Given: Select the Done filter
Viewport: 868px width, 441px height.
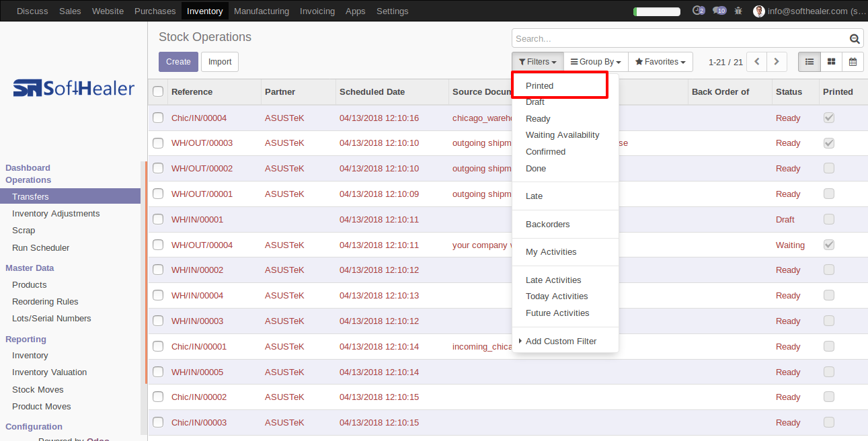Looking at the screenshot, I should [x=536, y=169].
